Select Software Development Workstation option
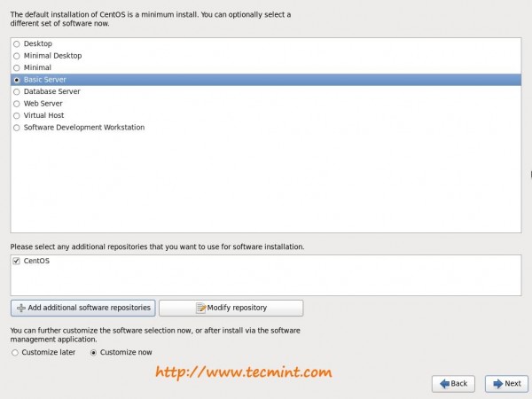The width and height of the screenshot is (532, 399). tap(17, 128)
